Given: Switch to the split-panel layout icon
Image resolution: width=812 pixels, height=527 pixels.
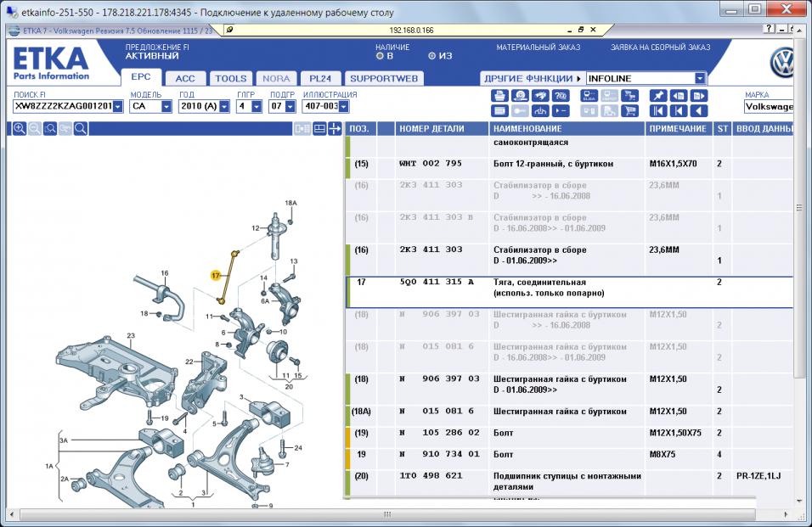Looking at the screenshot, I should click(x=319, y=129).
